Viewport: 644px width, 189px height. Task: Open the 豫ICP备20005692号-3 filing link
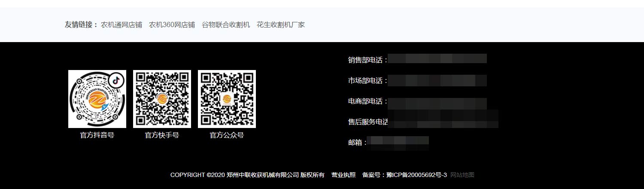tap(416, 175)
